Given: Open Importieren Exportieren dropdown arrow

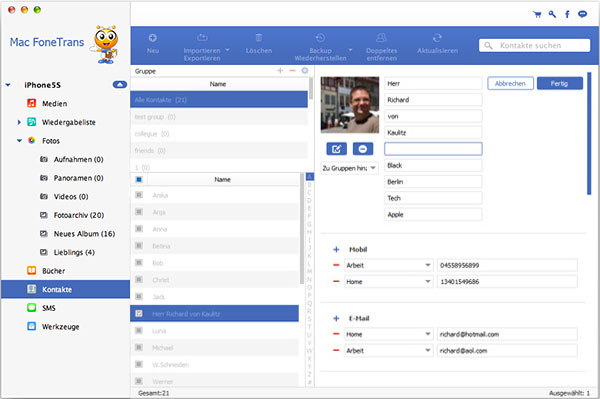Looking at the screenshot, I should (x=227, y=50).
